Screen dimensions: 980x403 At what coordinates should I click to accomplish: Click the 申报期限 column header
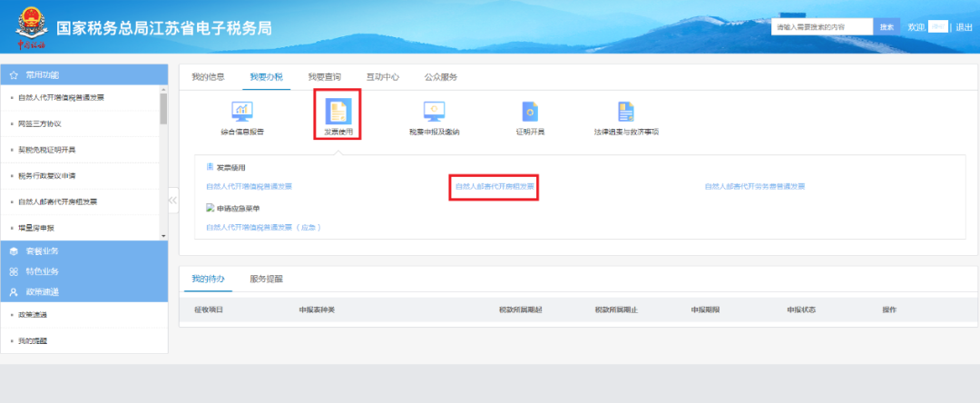(705, 310)
